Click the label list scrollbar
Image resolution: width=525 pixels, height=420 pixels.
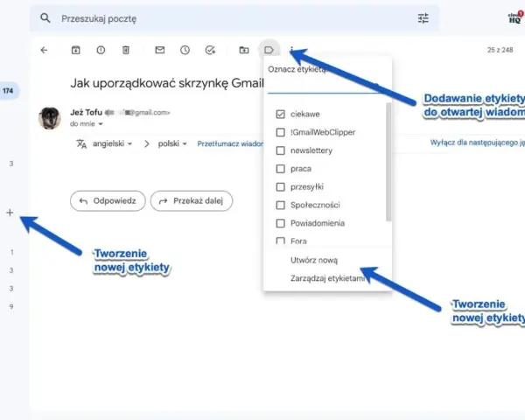388,162
